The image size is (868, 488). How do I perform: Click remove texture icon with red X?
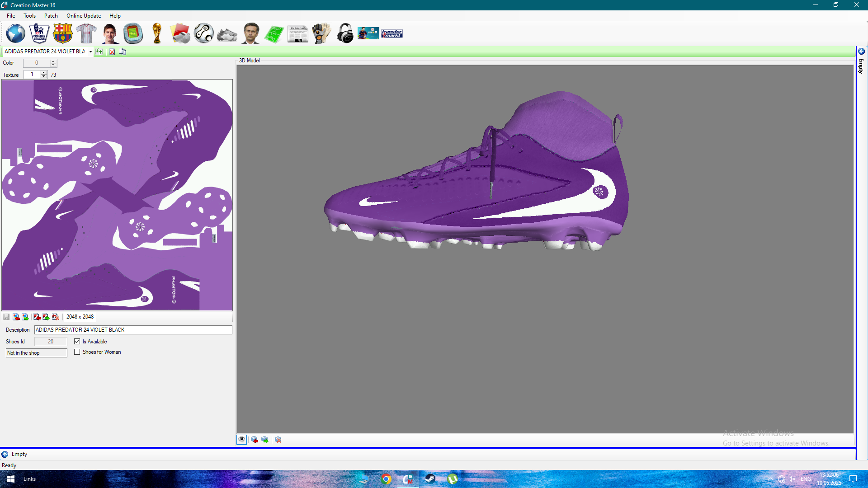(56, 317)
